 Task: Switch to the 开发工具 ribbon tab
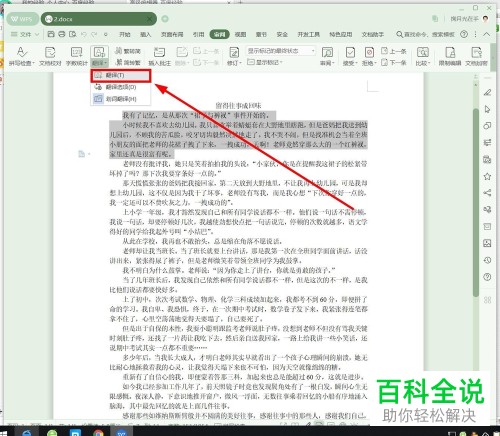(308, 34)
